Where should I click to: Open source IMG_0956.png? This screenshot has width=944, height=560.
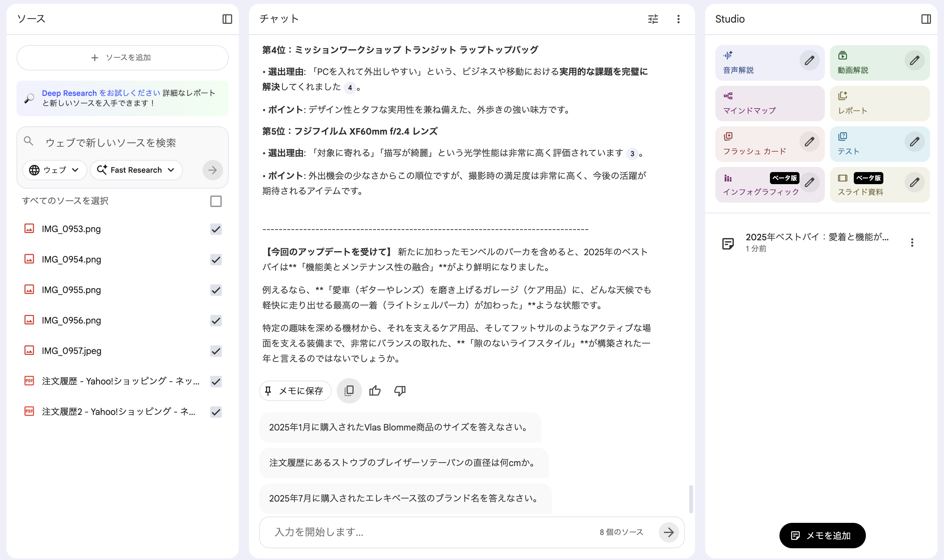click(71, 320)
